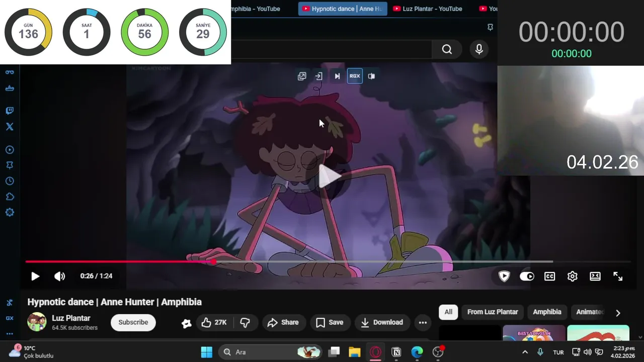Toggle closed captions CC button
The width and height of the screenshot is (644, 362).
coord(549,276)
